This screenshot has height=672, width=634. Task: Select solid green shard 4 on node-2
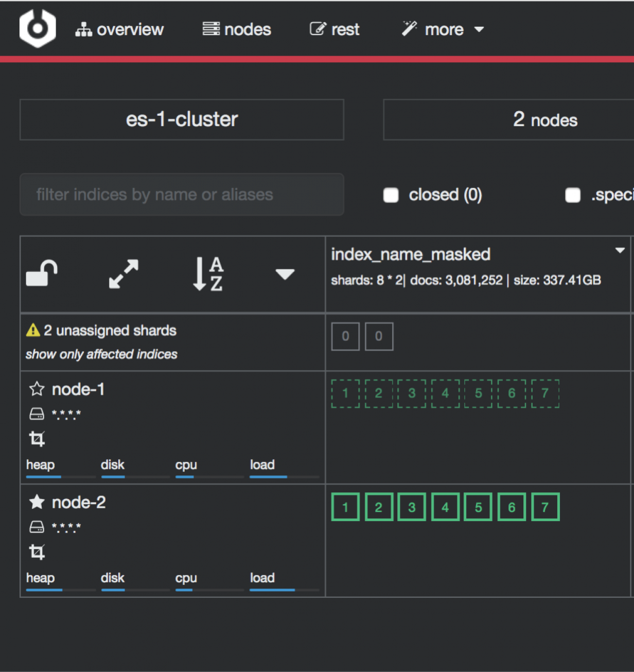(445, 507)
